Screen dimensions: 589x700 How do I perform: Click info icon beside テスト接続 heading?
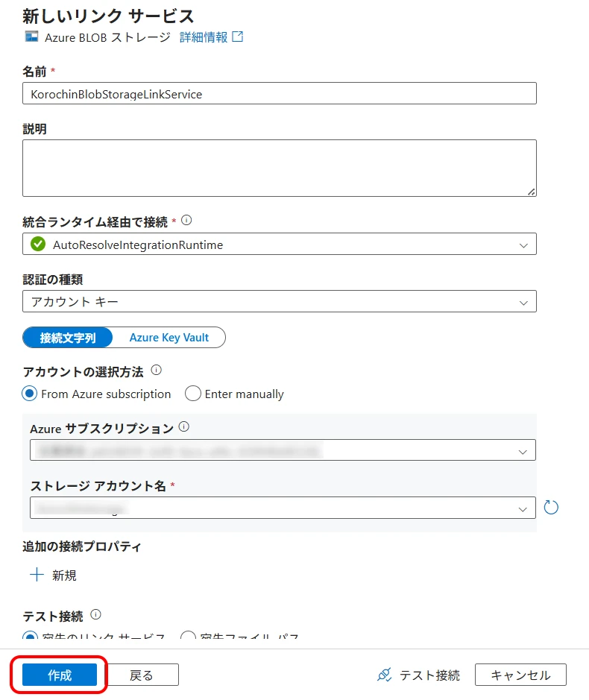click(x=95, y=614)
